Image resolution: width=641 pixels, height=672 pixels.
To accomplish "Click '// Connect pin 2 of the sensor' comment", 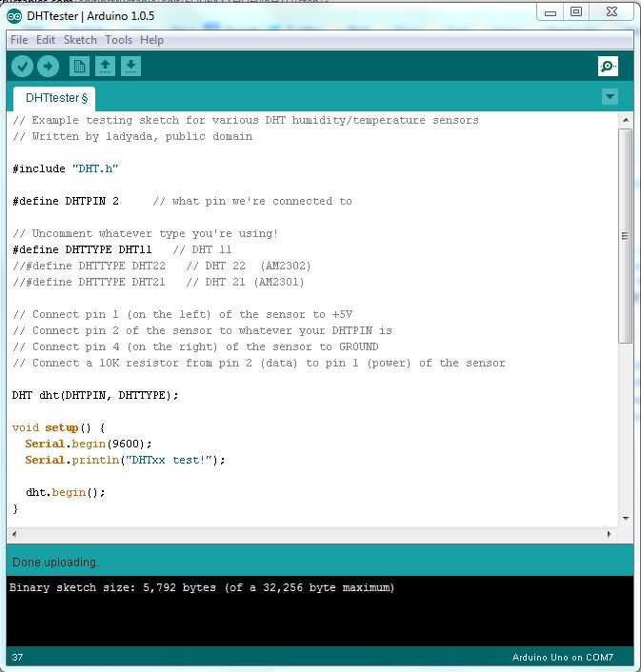I will pyautogui.click(x=202, y=331).
